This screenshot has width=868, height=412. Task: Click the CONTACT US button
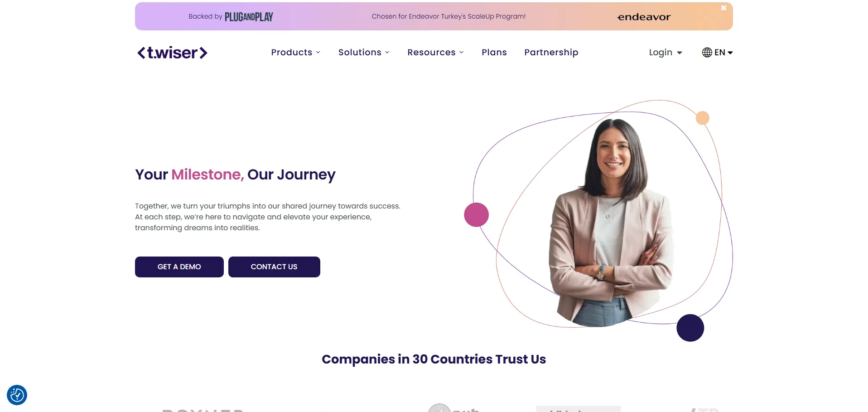point(274,267)
